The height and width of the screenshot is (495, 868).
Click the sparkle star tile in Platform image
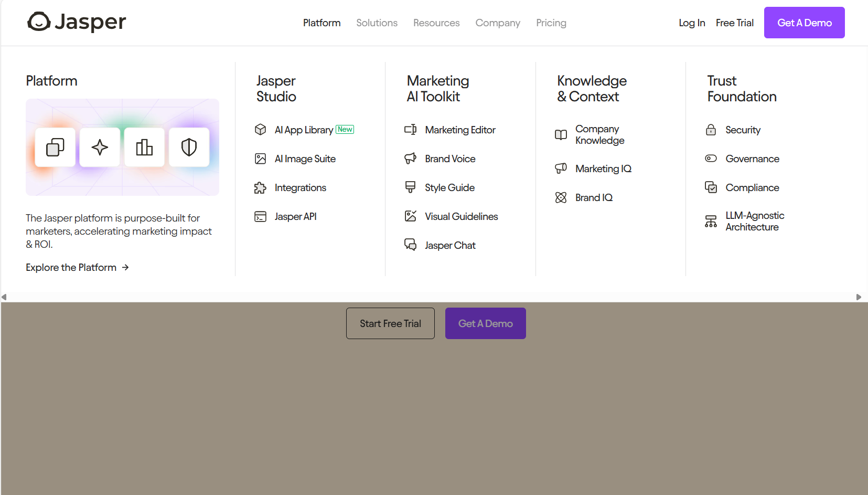(x=100, y=148)
